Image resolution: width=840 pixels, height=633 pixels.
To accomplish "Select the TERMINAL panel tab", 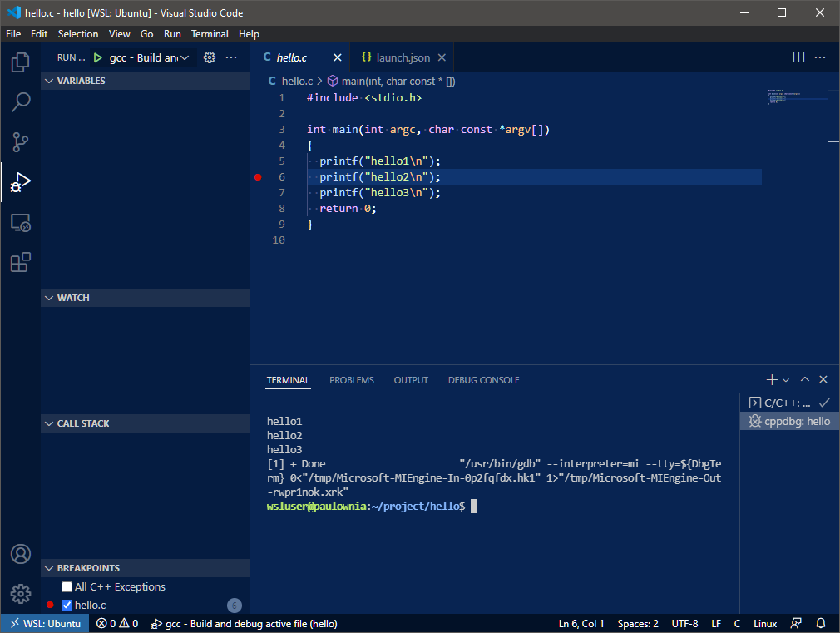I will click(289, 380).
